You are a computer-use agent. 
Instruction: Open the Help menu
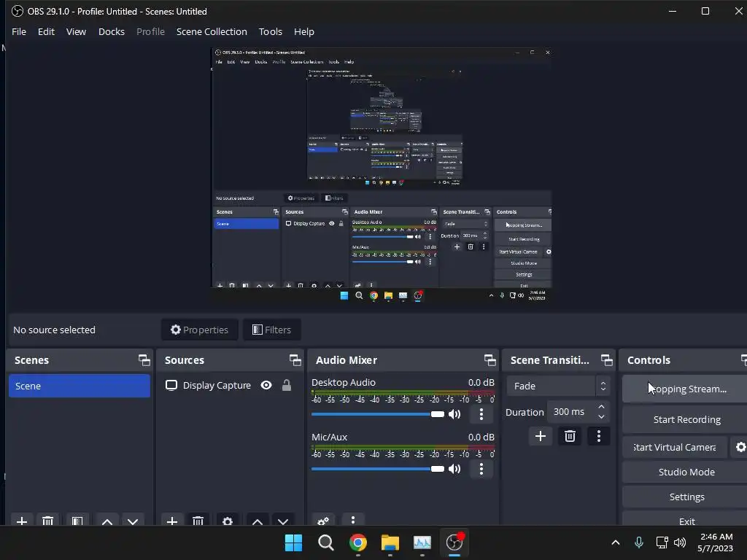coord(304,31)
